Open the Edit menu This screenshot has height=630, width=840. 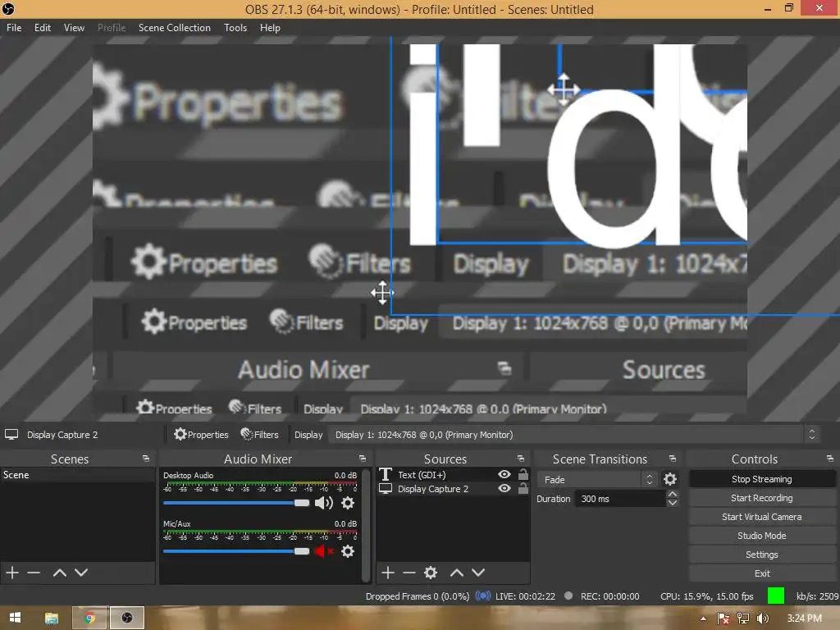pos(43,27)
